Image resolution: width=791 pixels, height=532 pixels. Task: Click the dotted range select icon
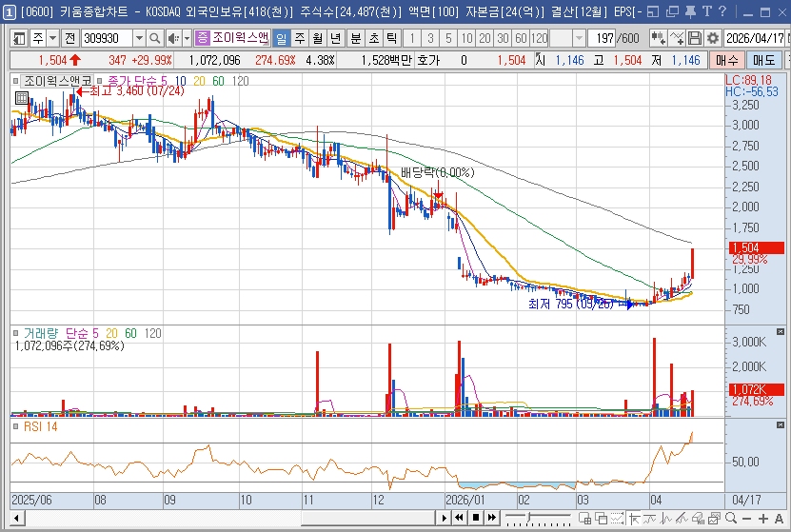tap(617, 518)
